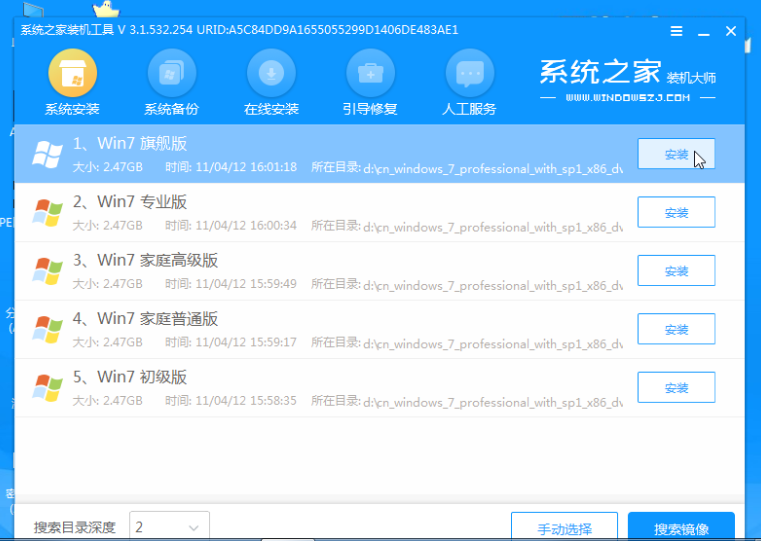Click the 手动选择 (Manual Select) button
Image resolution: width=761 pixels, height=541 pixels.
tap(564, 527)
